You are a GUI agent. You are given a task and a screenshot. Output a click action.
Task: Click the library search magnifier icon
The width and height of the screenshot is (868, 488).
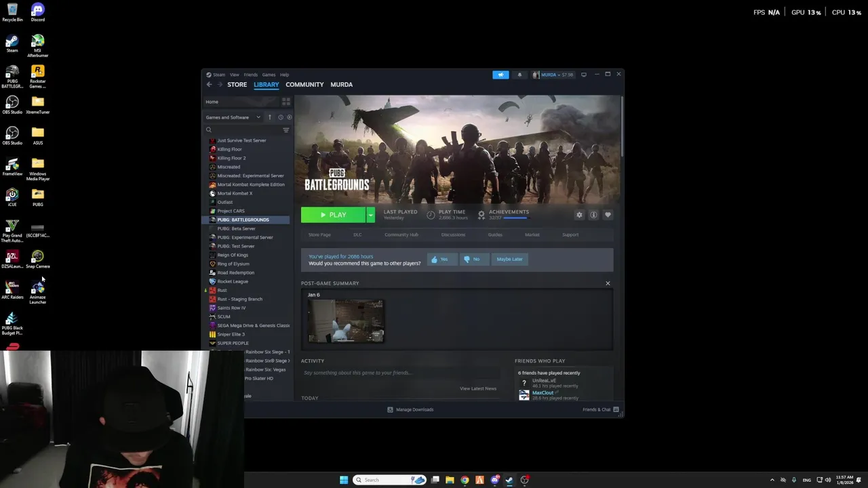coord(209,130)
